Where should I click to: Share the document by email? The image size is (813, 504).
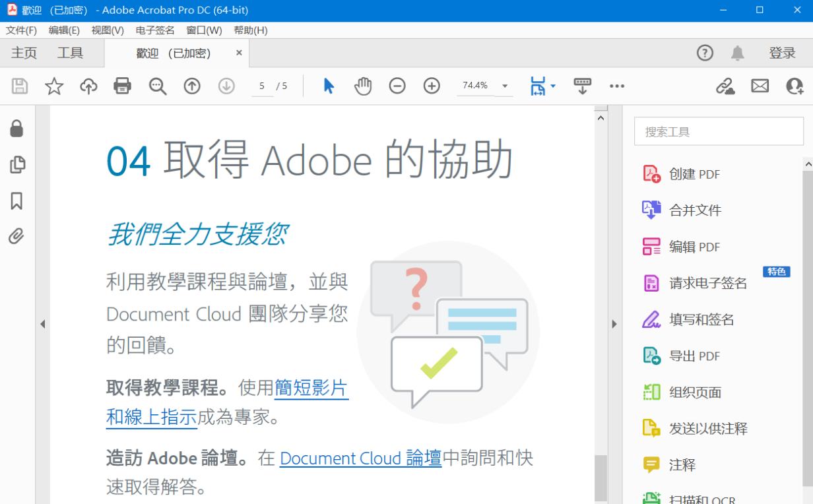pos(760,86)
